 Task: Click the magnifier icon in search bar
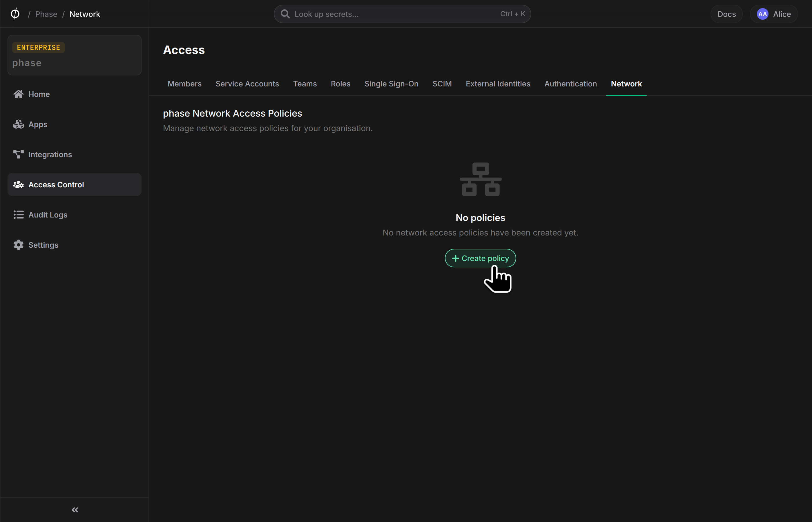285,14
